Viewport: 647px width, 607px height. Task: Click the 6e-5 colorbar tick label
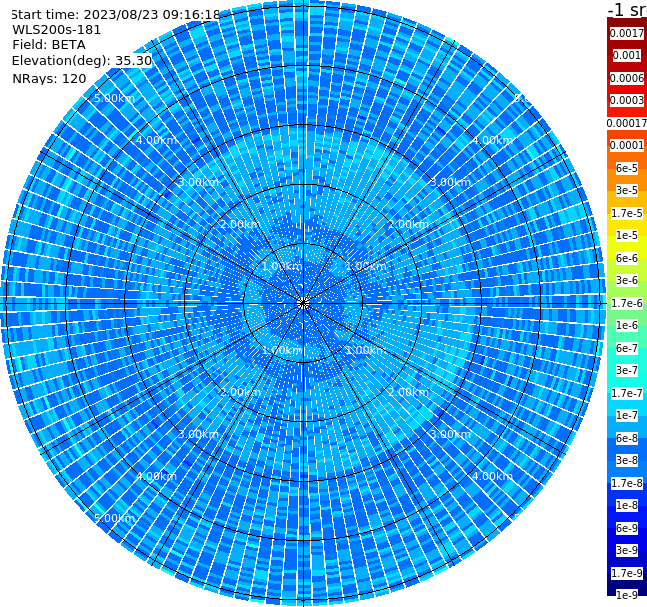627,168
